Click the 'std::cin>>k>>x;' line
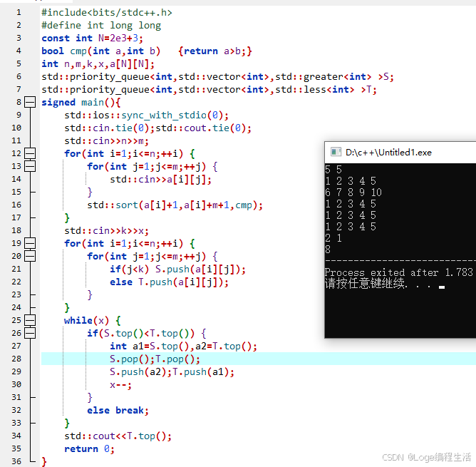This screenshot has width=476, height=467. (x=107, y=230)
